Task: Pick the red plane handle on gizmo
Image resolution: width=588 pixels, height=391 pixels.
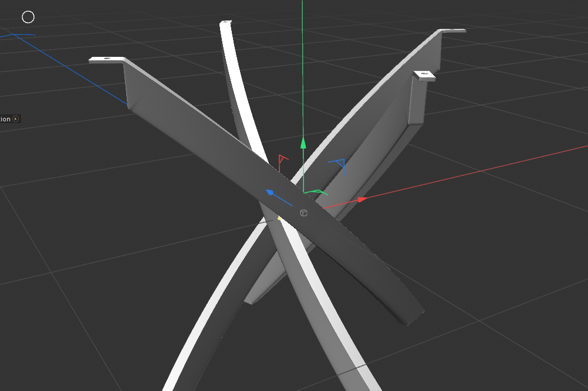Action: pos(283,159)
